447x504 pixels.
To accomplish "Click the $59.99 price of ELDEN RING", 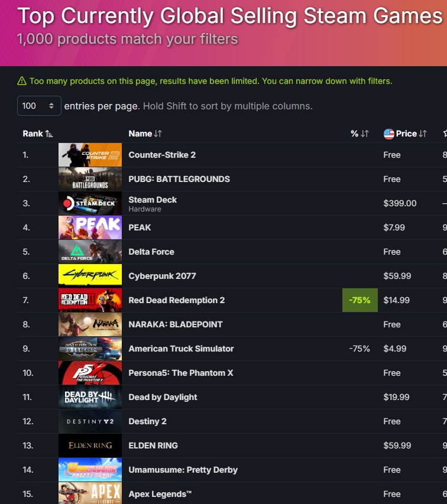I will coord(397,446).
